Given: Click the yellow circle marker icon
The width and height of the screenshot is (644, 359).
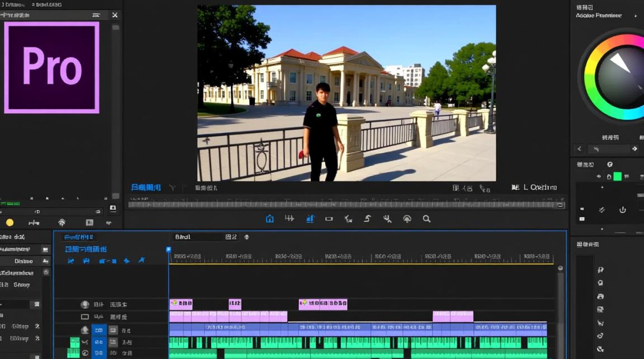Looking at the screenshot, I should pos(10,223).
